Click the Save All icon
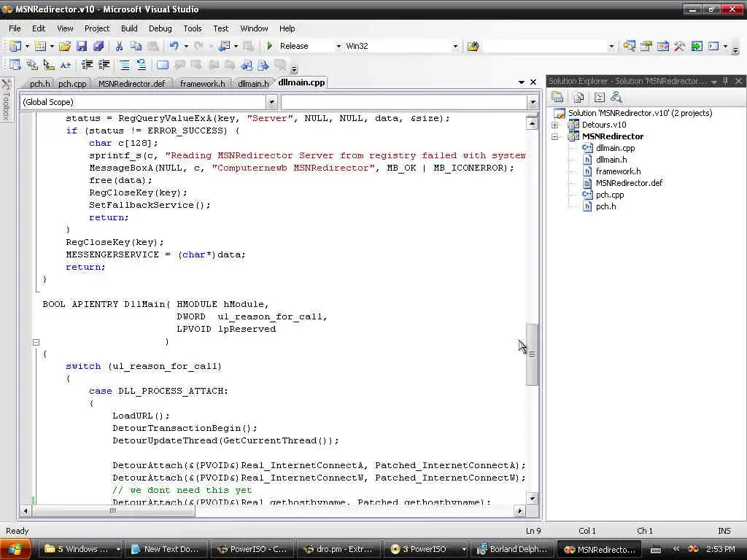Screen dimensions: 747x560 coord(98,46)
